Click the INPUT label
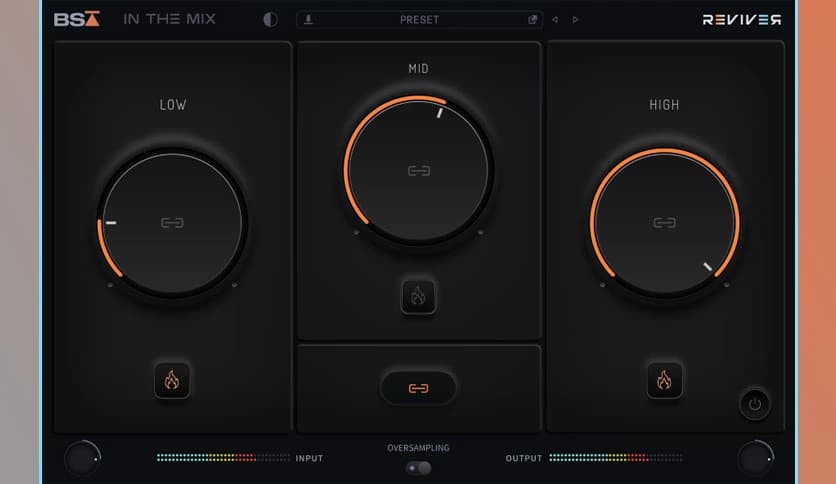836x484 pixels. pyautogui.click(x=309, y=458)
